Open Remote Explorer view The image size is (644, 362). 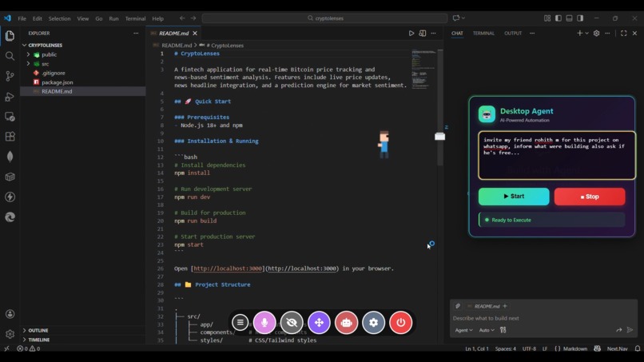10,117
